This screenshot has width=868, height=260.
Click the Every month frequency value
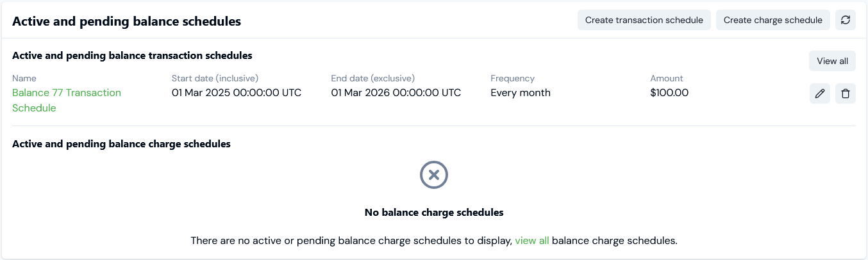pyautogui.click(x=521, y=92)
